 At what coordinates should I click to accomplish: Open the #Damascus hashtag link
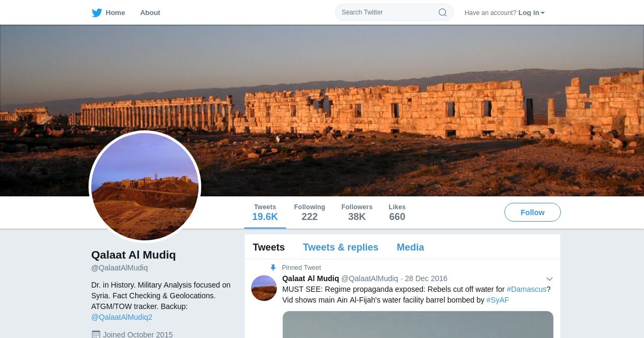(x=526, y=289)
